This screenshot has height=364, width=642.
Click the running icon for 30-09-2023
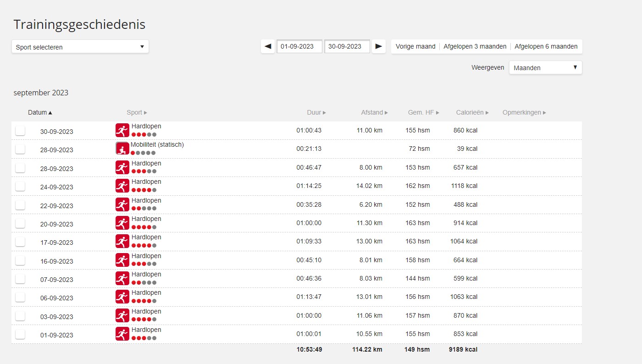pyautogui.click(x=122, y=130)
